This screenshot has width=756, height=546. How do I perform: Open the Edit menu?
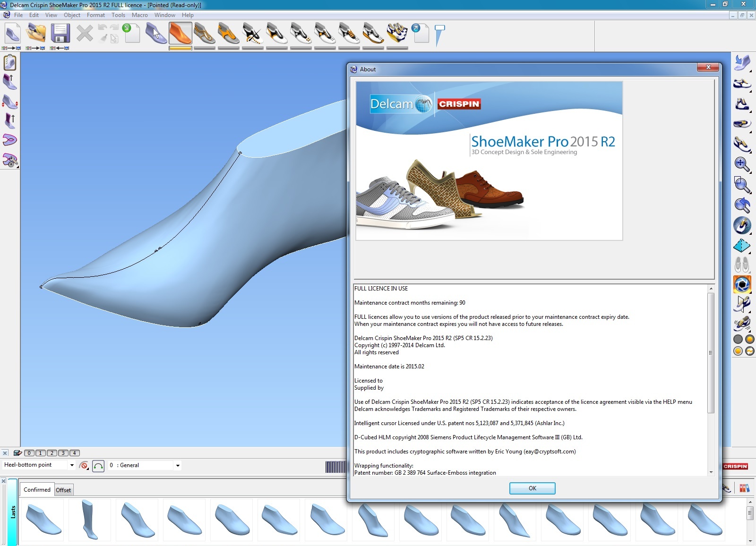[x=34, y=15]
